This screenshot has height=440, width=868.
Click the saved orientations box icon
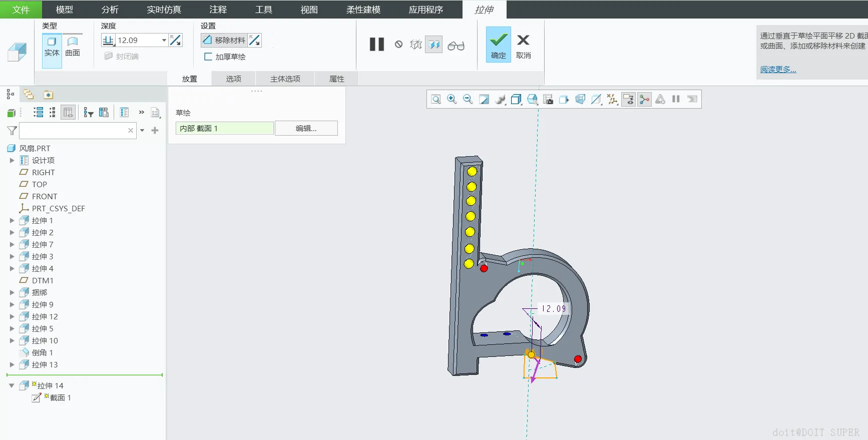516,99
